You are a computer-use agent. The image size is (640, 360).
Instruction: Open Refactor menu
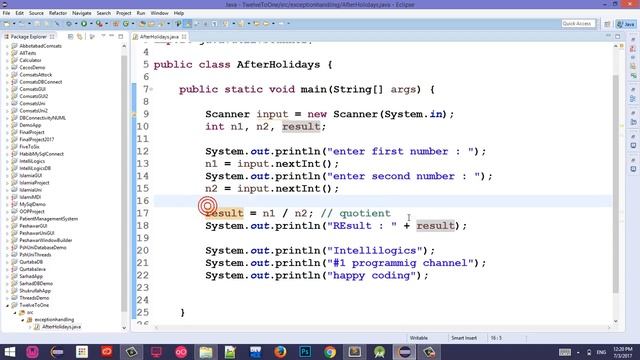click(58, 13)
